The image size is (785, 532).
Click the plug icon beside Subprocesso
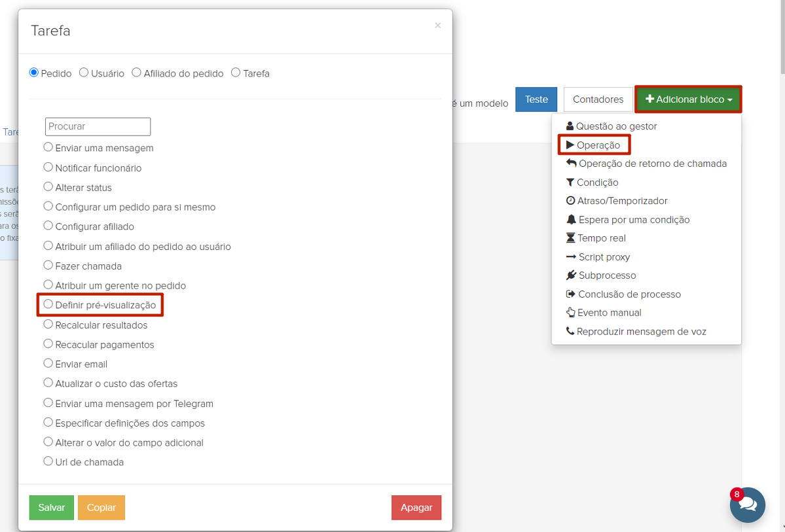[x=571, y=275]
